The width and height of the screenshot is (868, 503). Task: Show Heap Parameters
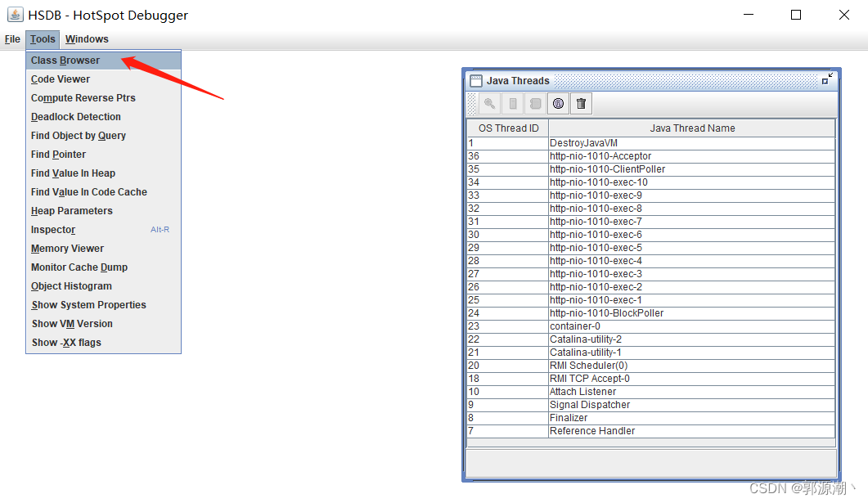[104, 211]
